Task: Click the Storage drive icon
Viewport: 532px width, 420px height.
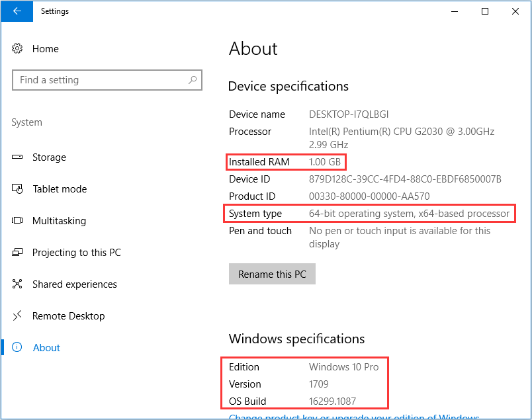Action: [x=17, y=157]
